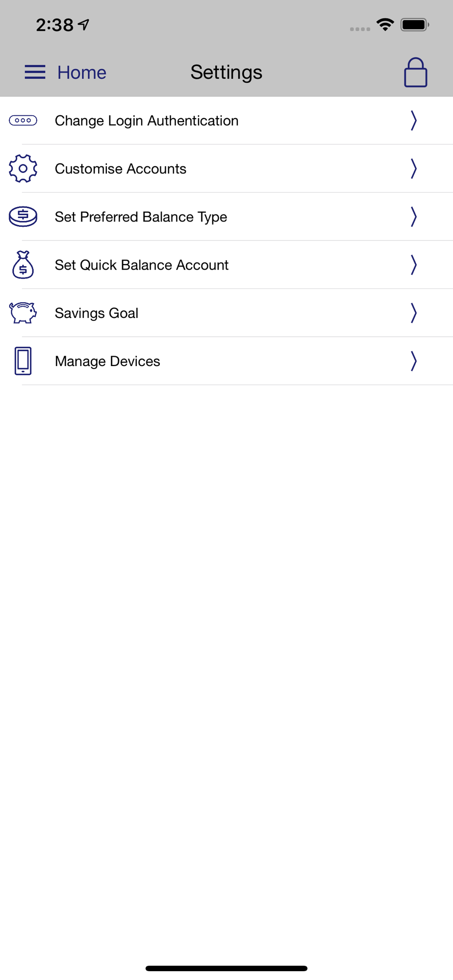Tap the password dots authentication icon
This screenshot has width=453, height=980.
pos(23,120)
